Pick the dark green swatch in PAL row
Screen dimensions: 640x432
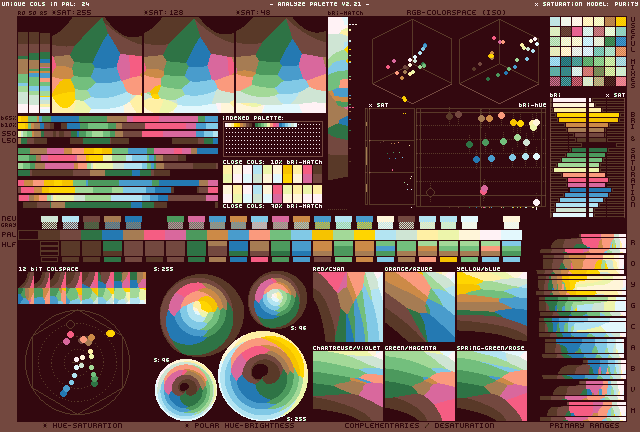(x=91, y=235)
